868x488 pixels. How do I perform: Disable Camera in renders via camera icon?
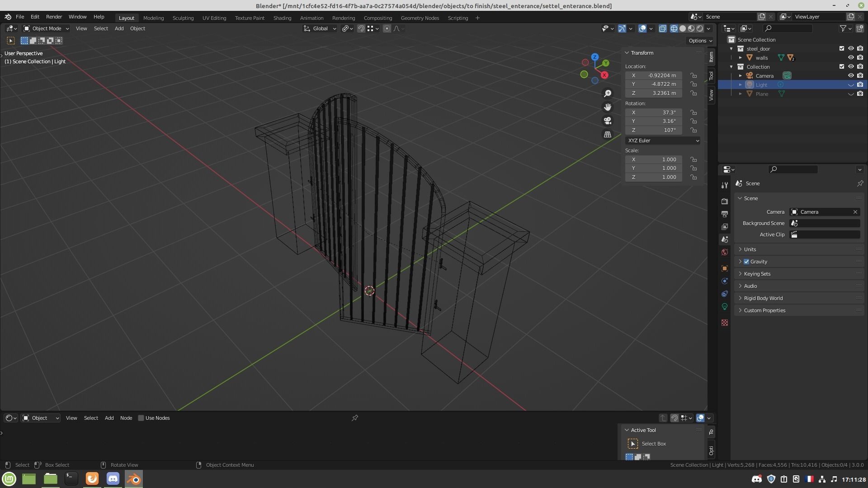click(x=860, y=75)
